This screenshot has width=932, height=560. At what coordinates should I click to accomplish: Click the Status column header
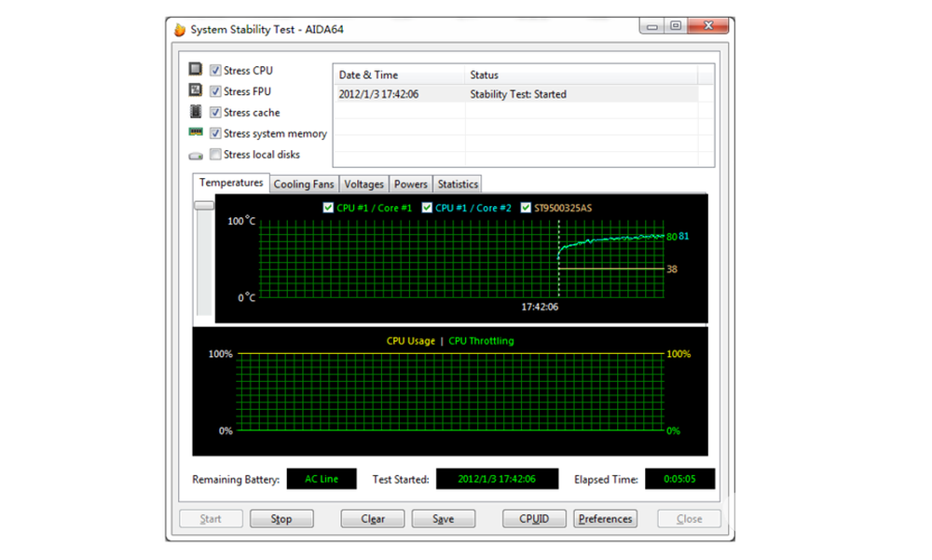point(581,75)
